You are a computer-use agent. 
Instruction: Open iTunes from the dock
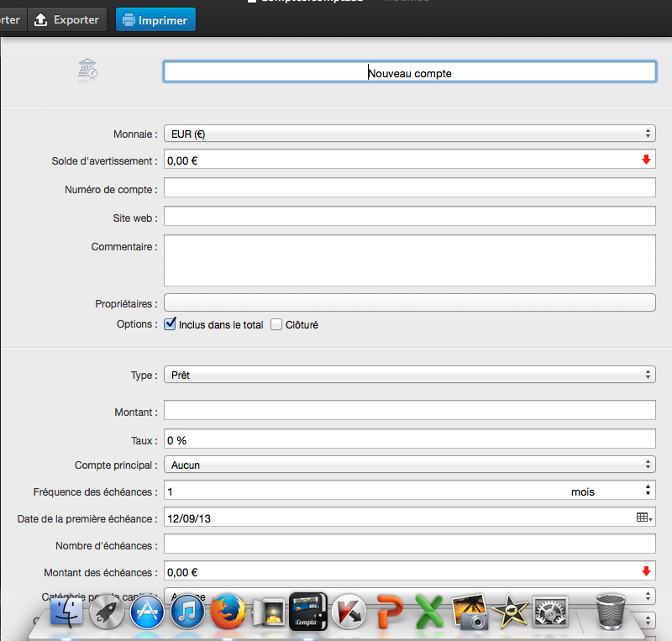(187, 613)
